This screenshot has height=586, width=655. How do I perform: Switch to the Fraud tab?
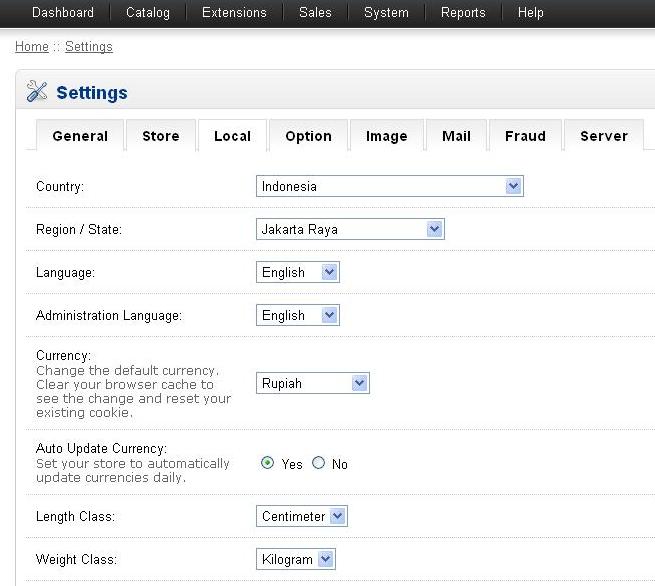click(x=525, y=136)
